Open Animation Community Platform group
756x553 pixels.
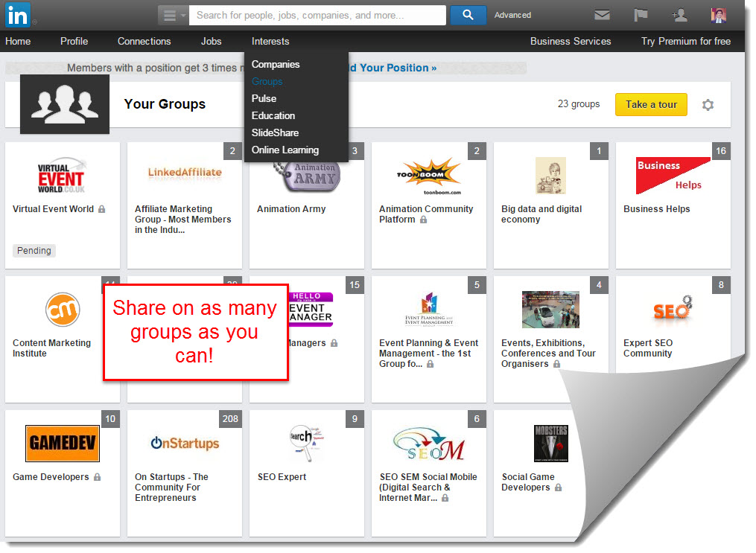(426, 214)
